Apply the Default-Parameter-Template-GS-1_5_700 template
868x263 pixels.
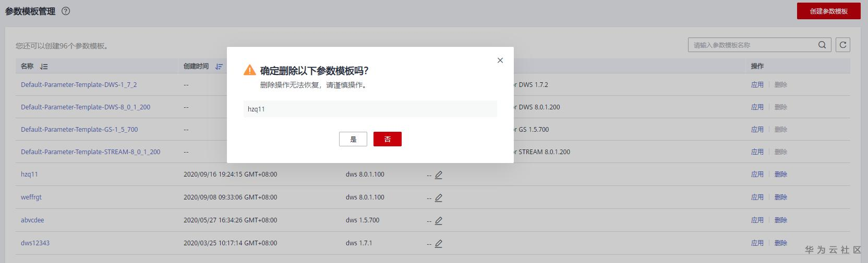(x=757, y=130)
